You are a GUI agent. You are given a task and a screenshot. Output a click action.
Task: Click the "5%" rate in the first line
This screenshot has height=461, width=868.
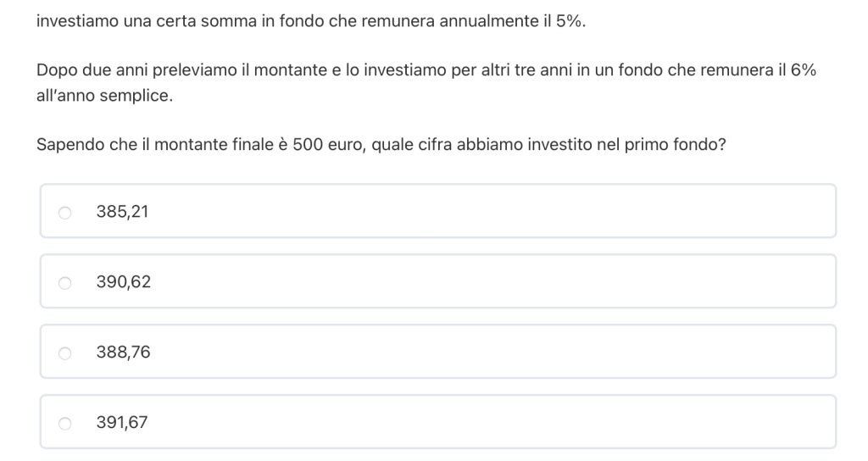point(570,21)
